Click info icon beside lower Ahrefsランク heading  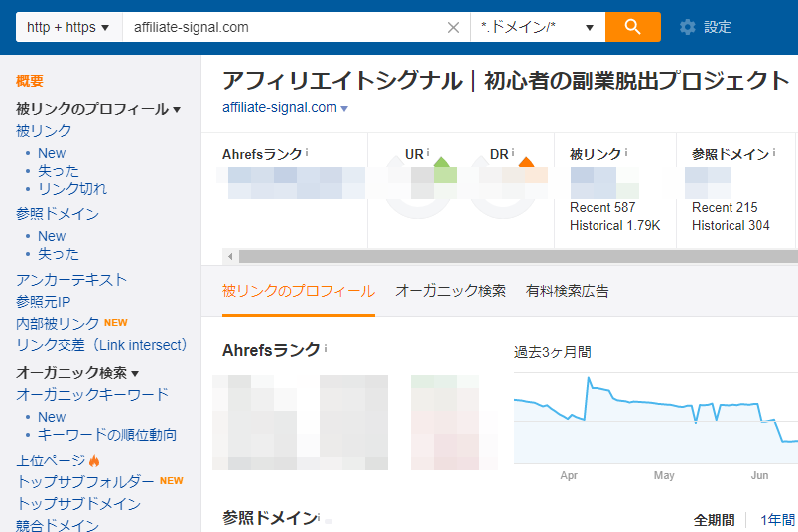click(326, 348)
